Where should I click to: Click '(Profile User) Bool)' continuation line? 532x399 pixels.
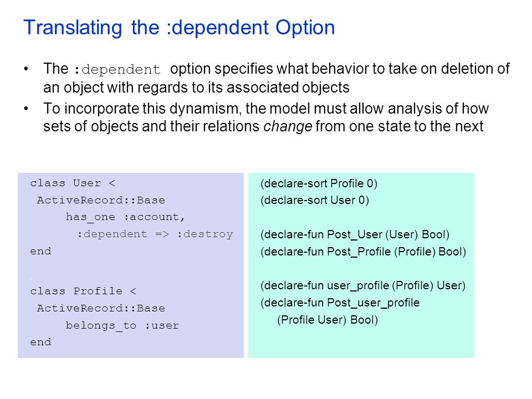coord(328,320)
